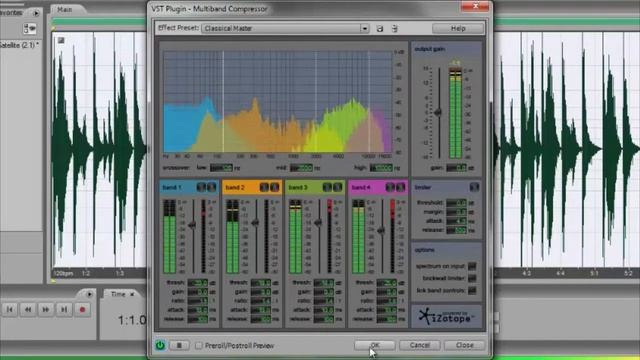640x360 pixels.
Task: Toggle spectrum on input option
Action: point(472,266)
